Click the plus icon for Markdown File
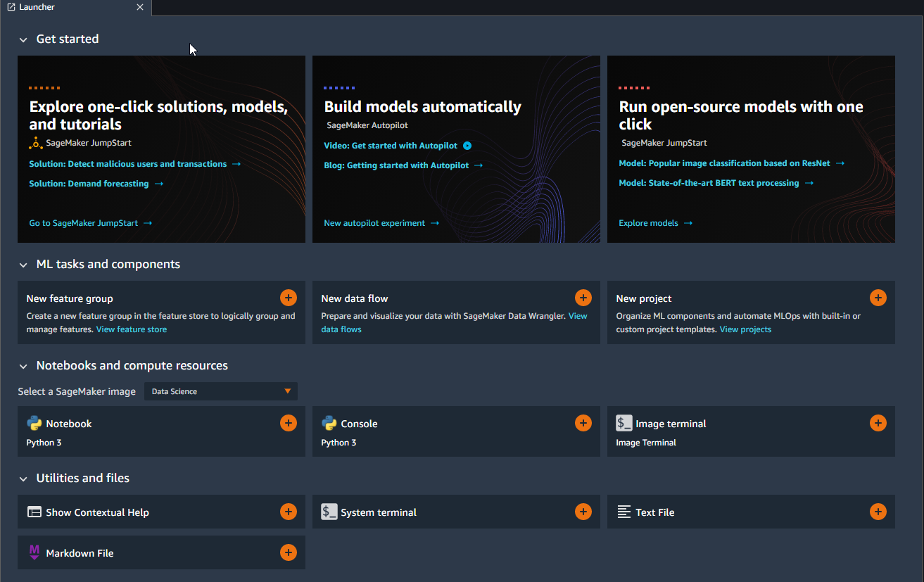 pyautogui.click(x=289, y=552)
